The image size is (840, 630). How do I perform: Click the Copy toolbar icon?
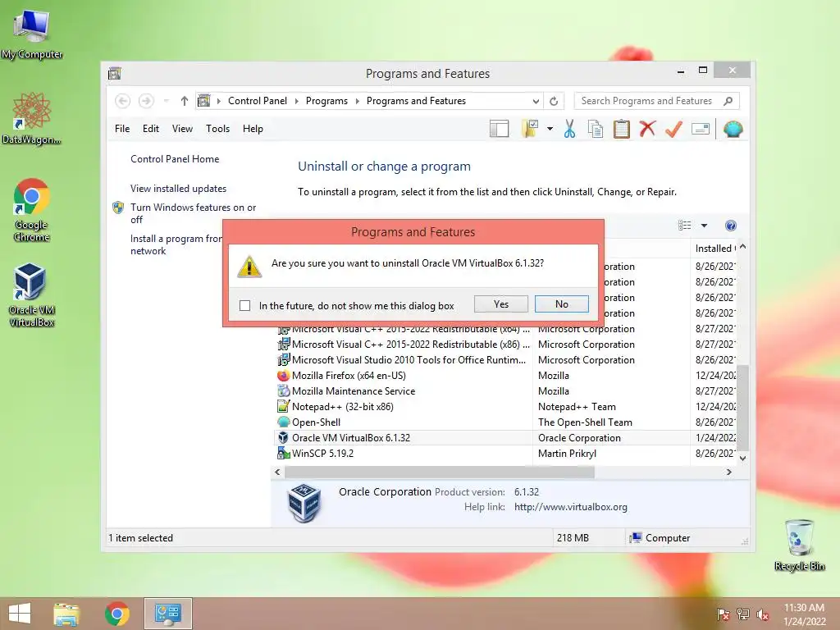596,129
